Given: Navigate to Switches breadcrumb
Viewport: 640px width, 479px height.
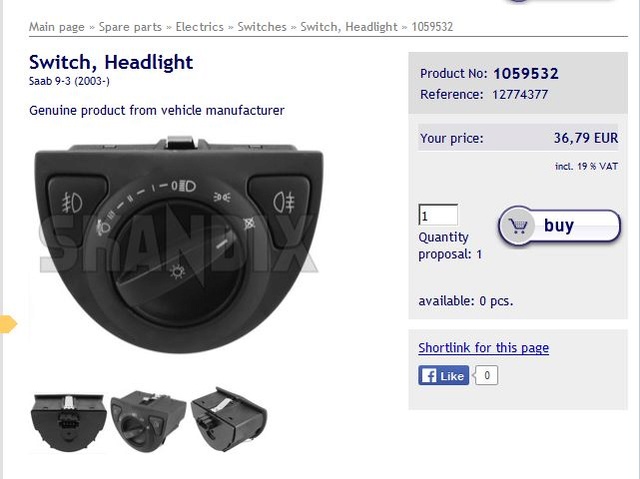Looking at the screenshot, I should [262, 27].
